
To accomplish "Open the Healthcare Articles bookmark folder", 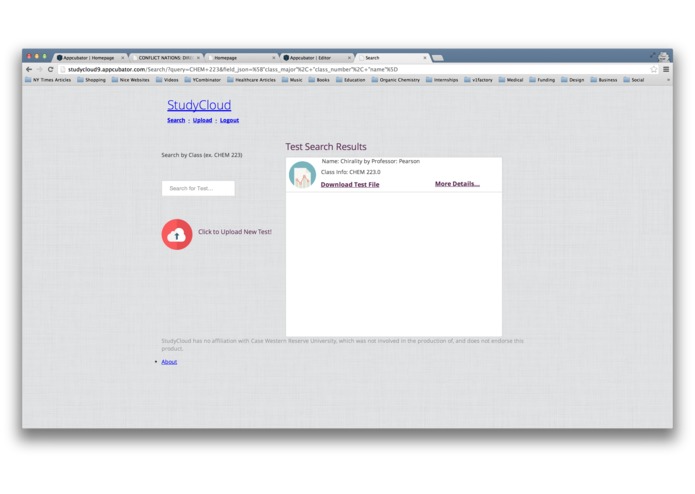I will [x=251, y=80].
